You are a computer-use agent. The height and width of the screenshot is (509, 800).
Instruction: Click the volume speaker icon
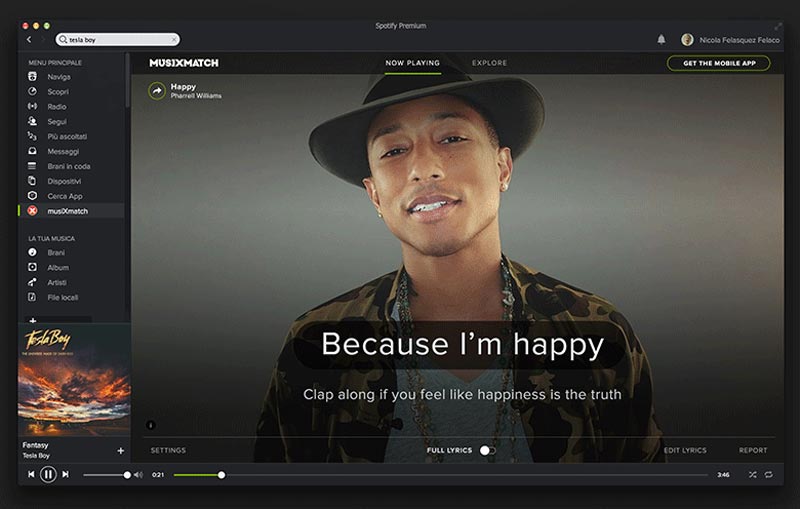click(138, 475)
